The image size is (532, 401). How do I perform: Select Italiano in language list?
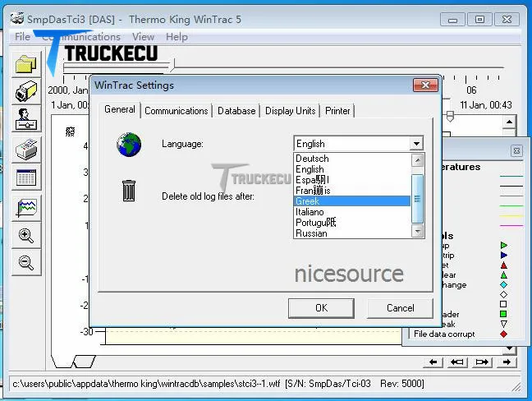tap(352, 212)
